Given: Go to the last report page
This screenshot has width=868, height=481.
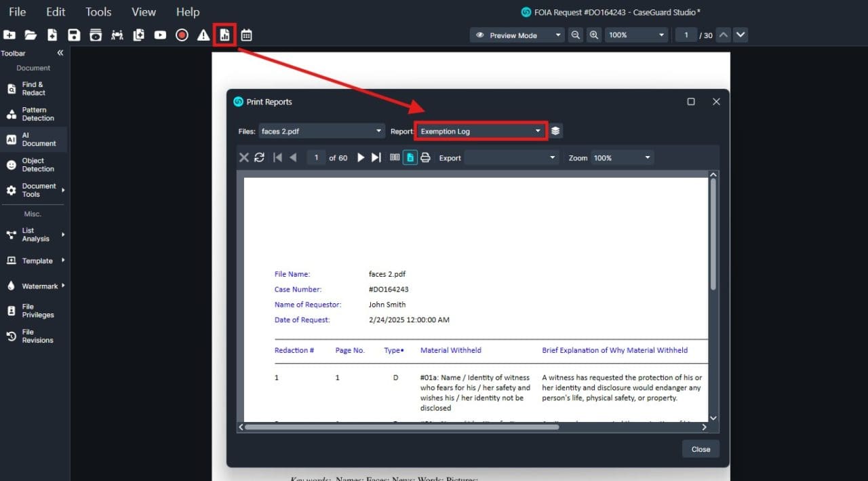Looking at the screenshot, I should [x=376, y=157].
